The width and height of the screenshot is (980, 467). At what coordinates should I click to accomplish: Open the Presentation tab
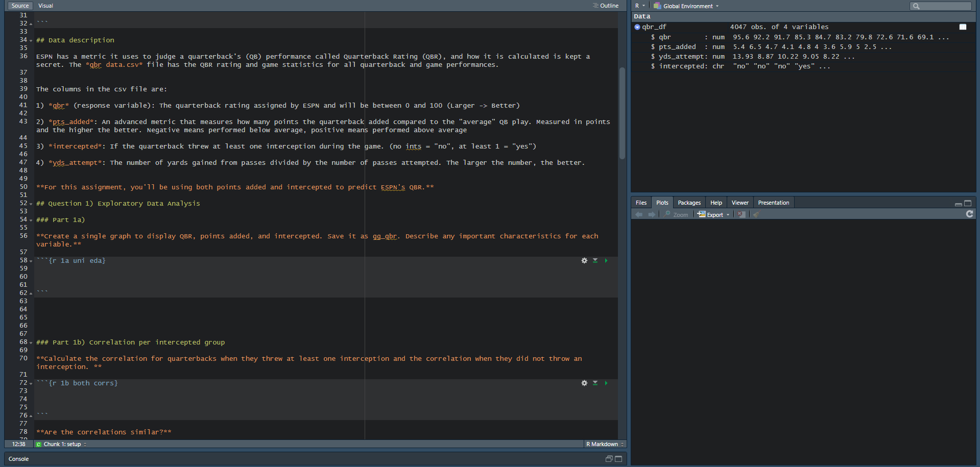coord(773,203)
